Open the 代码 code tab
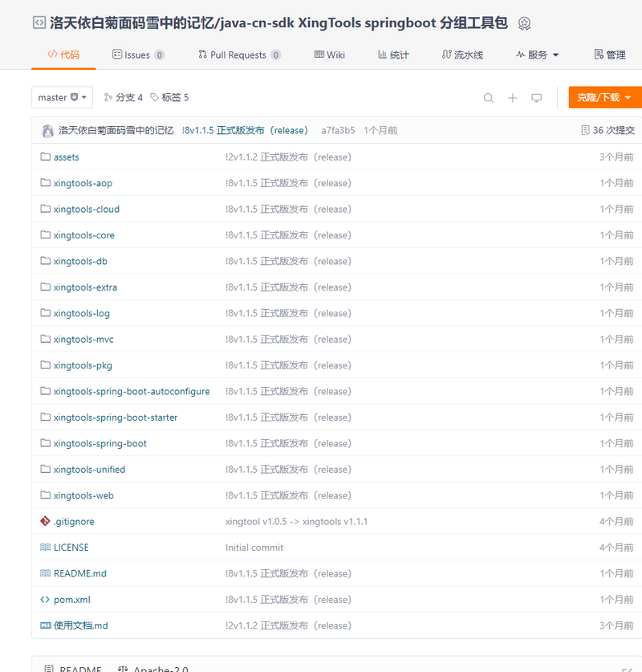The width and height of the screenshot is (642, 672). pyautogui.click(x=63, y=55)
